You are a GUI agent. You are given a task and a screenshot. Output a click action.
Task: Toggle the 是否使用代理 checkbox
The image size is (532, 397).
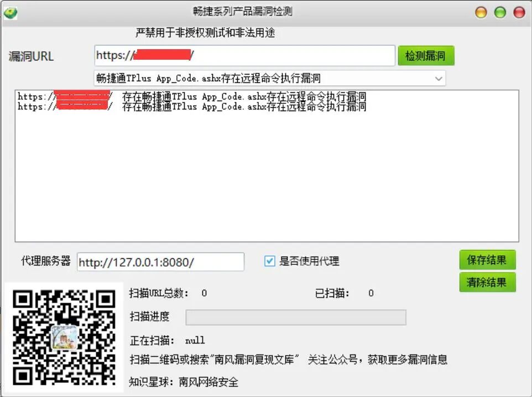270,261
